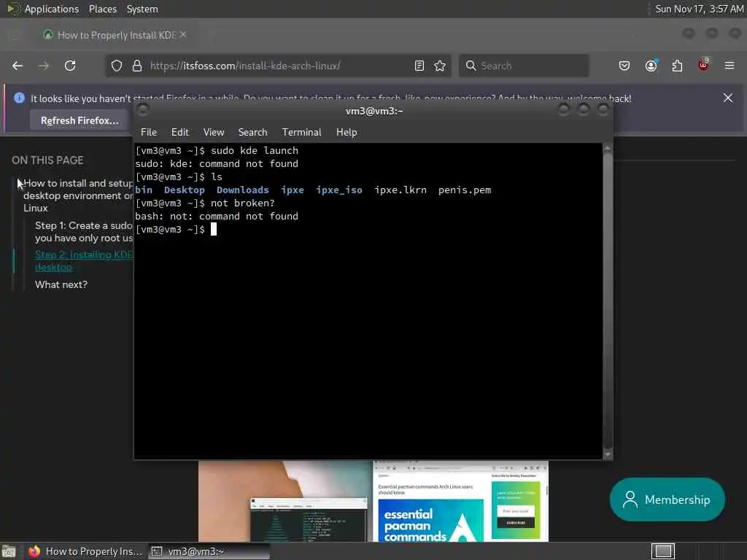
Task: Click the What next? sidebar link
Action: (x=61, y=285)
